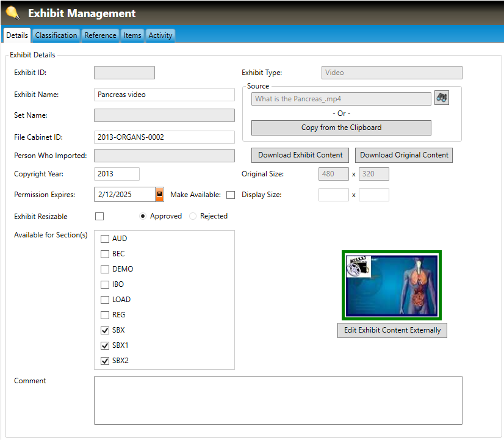The image size is (504, 440).
Task: Toggle the Exhibit Resizable checkbox
Action: (99, 217)
